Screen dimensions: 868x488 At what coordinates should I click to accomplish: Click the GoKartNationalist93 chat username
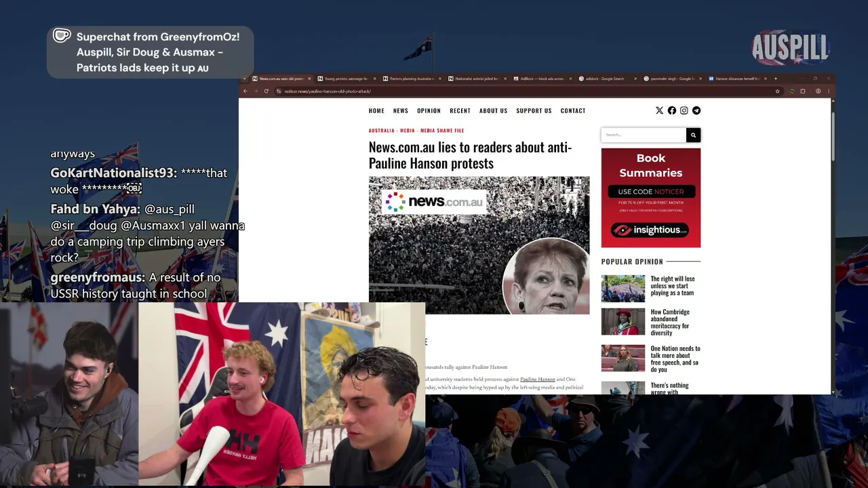click(114, 173)
